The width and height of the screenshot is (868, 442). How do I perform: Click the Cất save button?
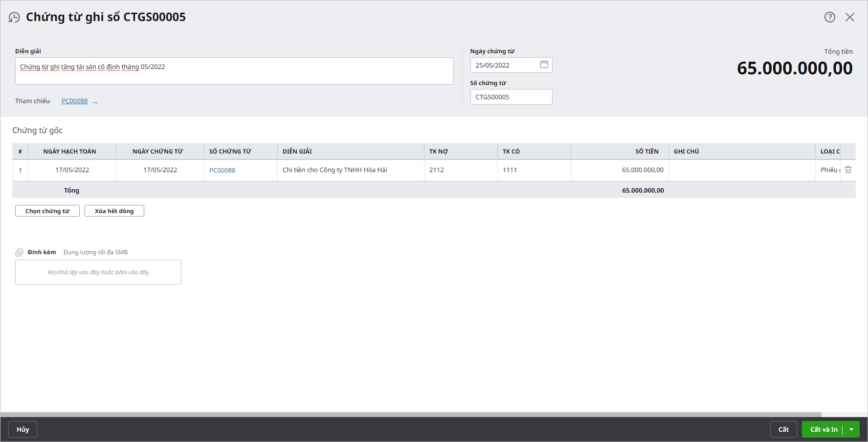[783, 429]
